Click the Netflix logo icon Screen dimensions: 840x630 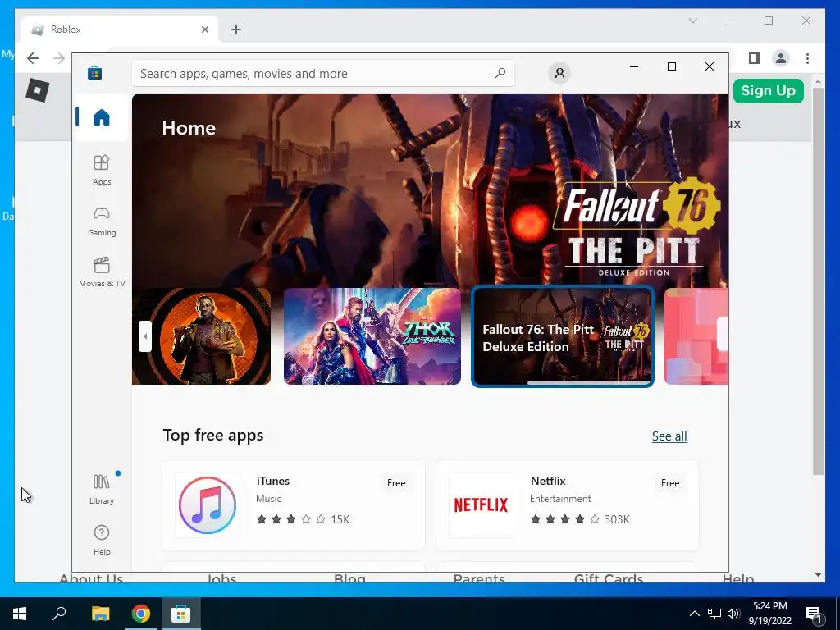(481, 505)
